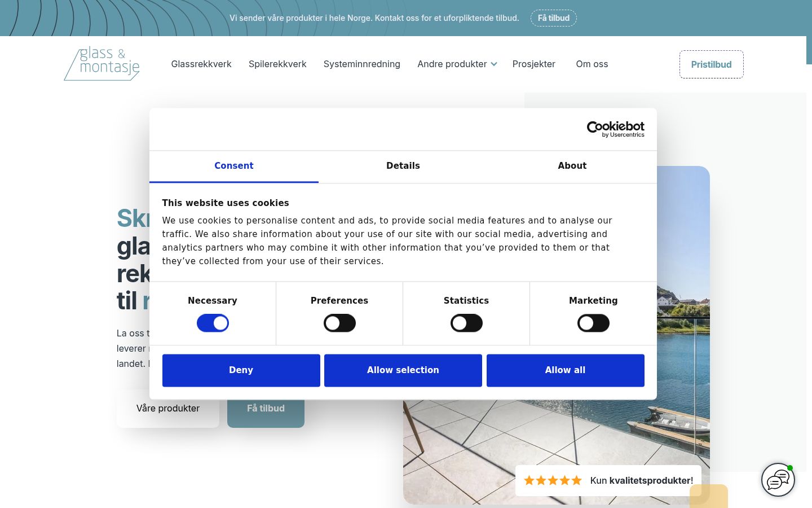Click the Allow selection button
This screenshot has height=508, width=812.
coord(403,370)
